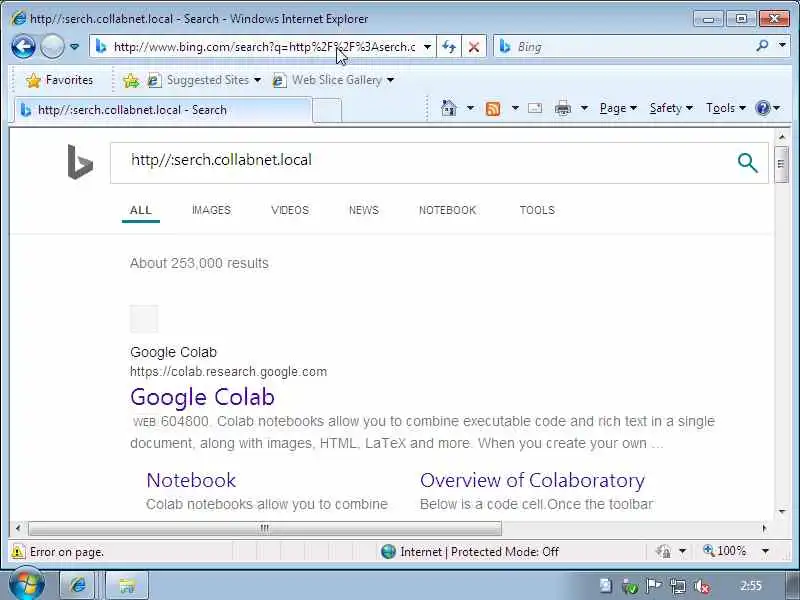Click the Bing page search query field

pos(418,163)
